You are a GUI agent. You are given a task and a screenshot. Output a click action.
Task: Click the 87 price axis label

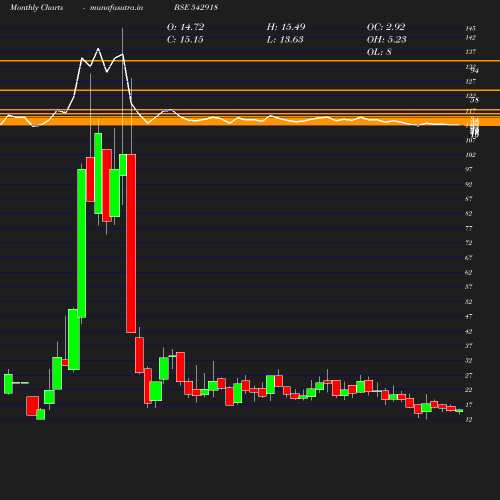[x=469, y=199]
